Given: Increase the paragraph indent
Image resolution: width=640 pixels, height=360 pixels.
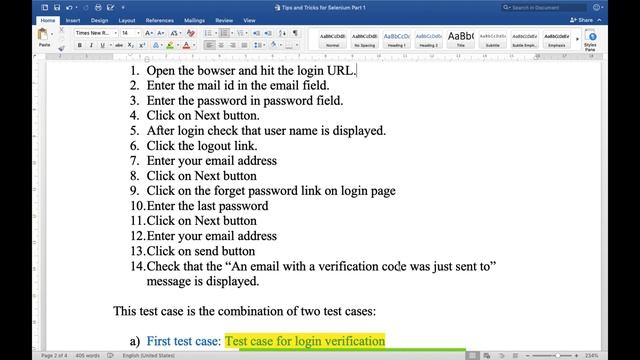Looking at the screenshot, I should point(268,33).
